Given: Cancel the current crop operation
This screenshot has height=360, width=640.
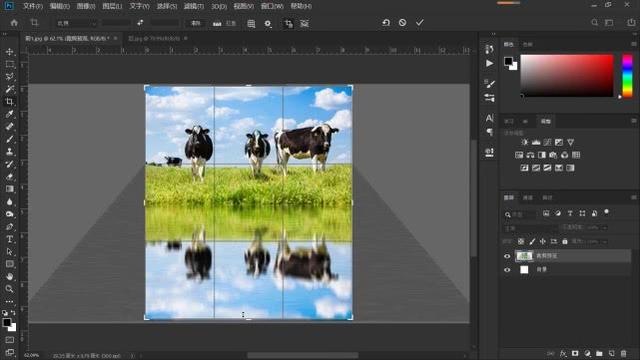Looking at the screenshot, I should pos(402,23).
